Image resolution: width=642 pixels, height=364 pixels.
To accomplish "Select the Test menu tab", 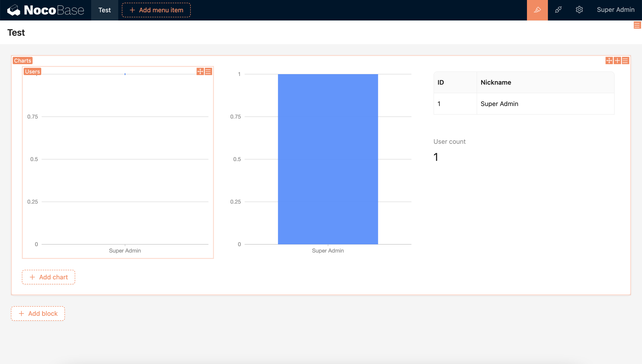I will [x=104, y=10].
